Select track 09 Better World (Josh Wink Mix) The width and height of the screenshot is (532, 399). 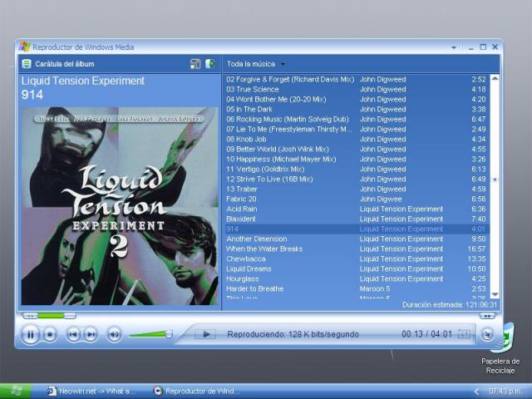click(x=357, y=150)
